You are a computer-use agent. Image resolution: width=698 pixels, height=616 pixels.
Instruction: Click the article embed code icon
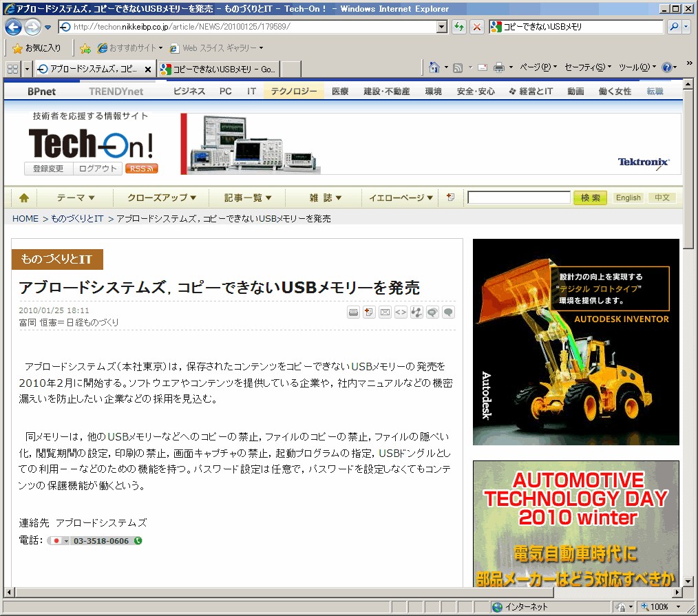click(401, 312)
